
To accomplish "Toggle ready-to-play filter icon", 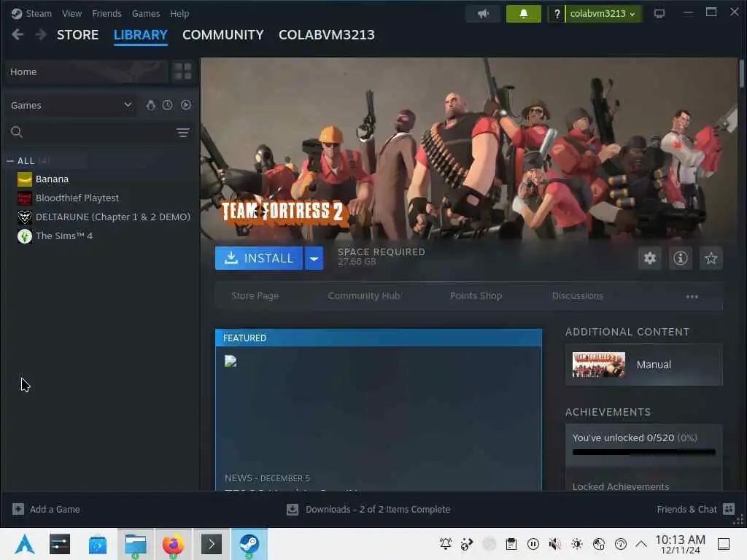I will tap(186, 105).
